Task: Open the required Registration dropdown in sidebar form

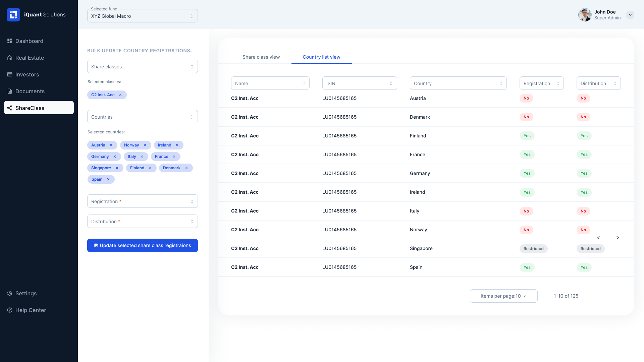Action: click(x=143, y=201)
